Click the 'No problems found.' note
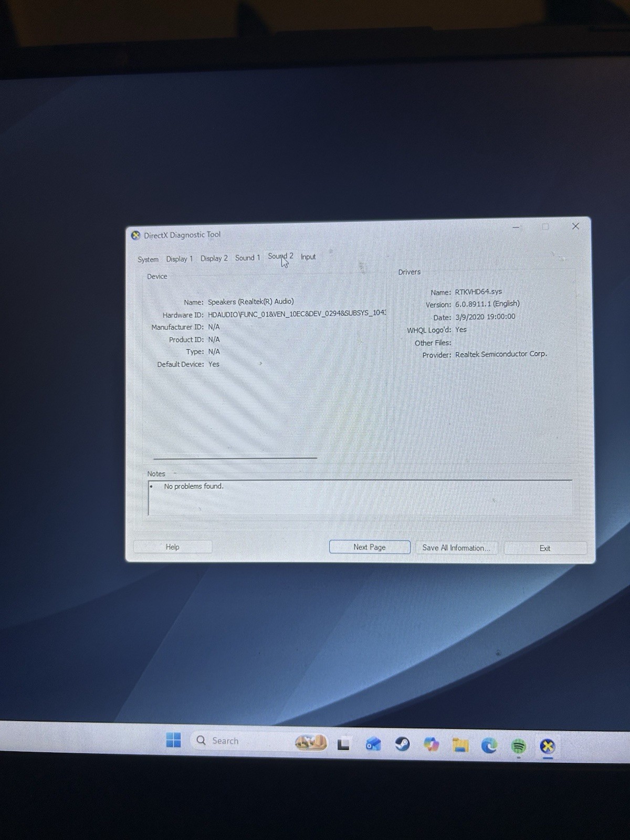The image size is (630, 840). (x=194, y=487)
